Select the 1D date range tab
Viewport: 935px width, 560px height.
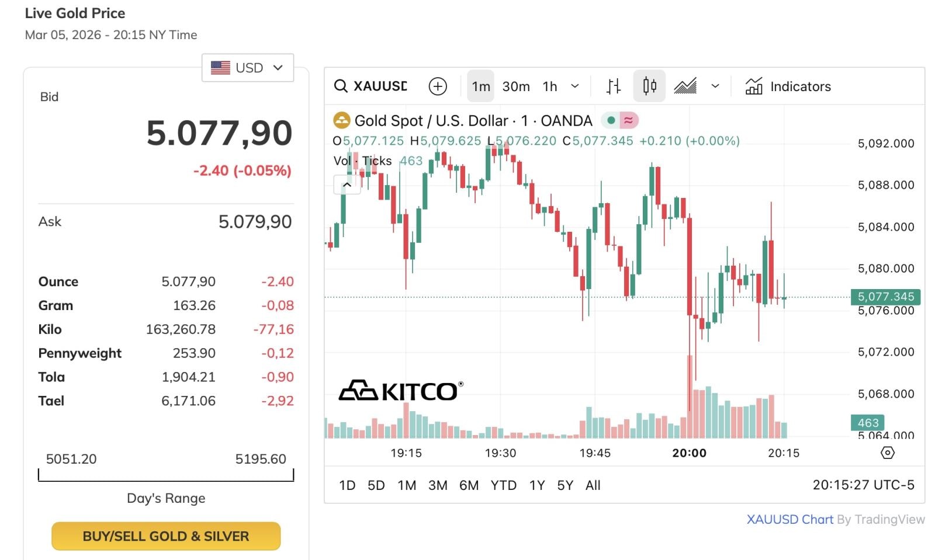click(x=347, y=485)
